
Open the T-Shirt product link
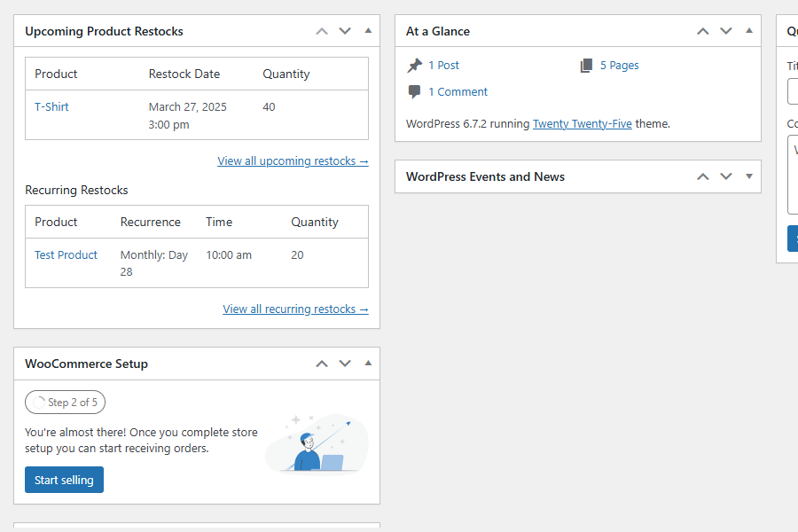(51, 107)
